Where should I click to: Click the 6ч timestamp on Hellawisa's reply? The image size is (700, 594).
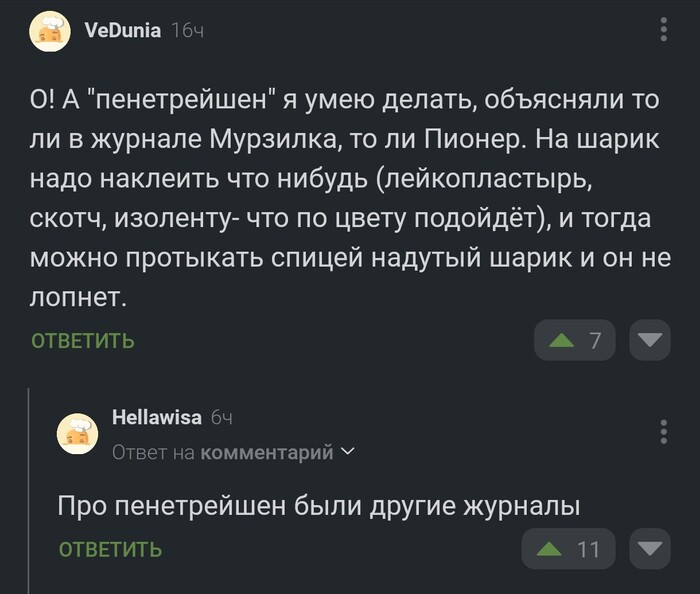tap(221, 417)
